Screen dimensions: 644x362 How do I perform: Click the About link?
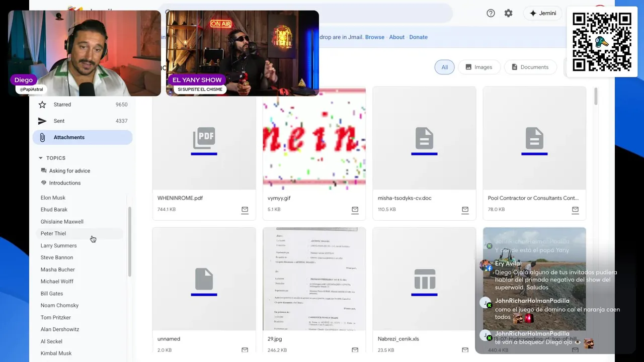396,37
